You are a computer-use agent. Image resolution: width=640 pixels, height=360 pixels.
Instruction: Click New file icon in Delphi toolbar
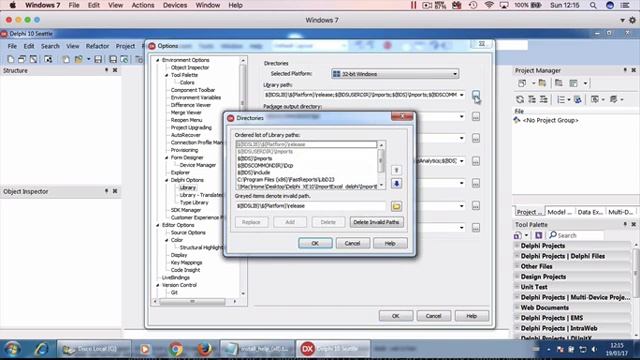(11, 60)
